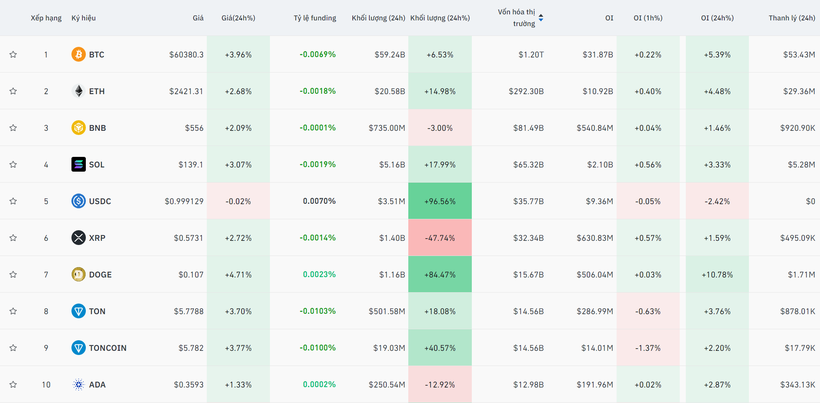Sort table by Giá(24h%) column header
The height and width of the screenshot is (403, 820).
pos(238,18)
